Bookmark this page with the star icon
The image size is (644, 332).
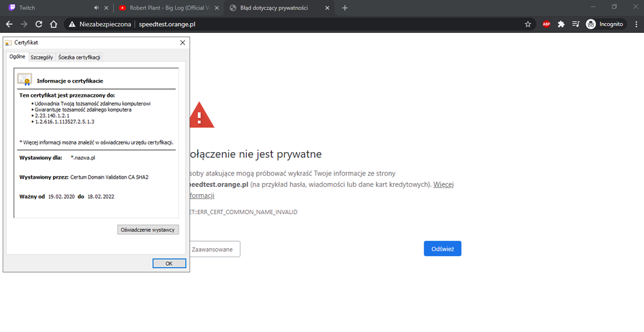[x=528, y=24]
